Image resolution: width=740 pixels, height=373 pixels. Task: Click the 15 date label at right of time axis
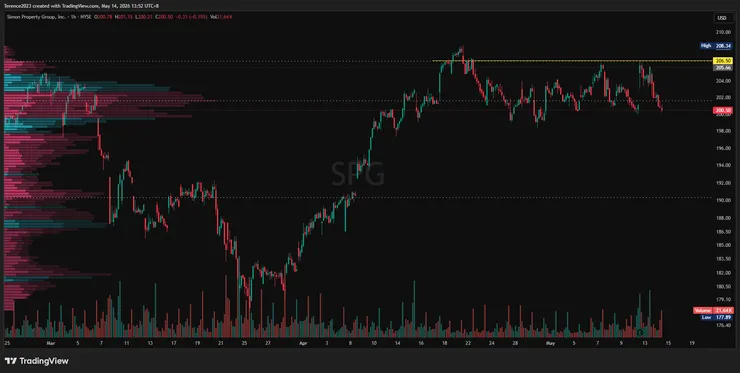(x=669, y=344)
